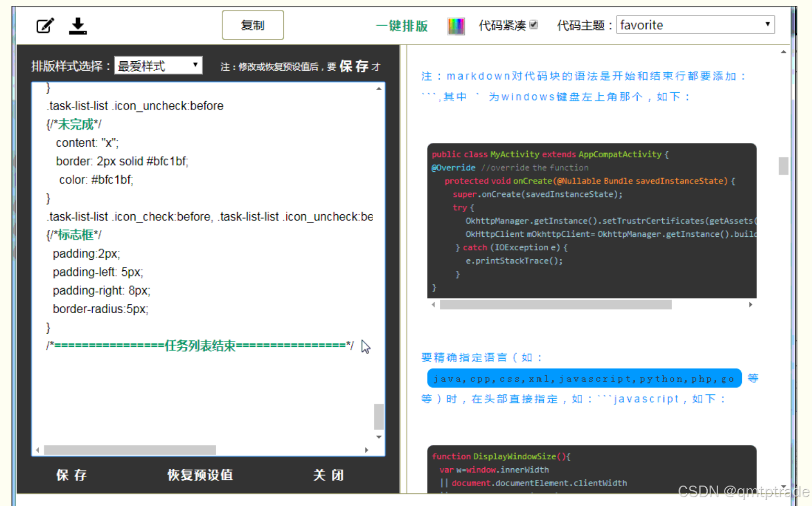Toggle the 代码紧凑 checkbox

point(533,24)
